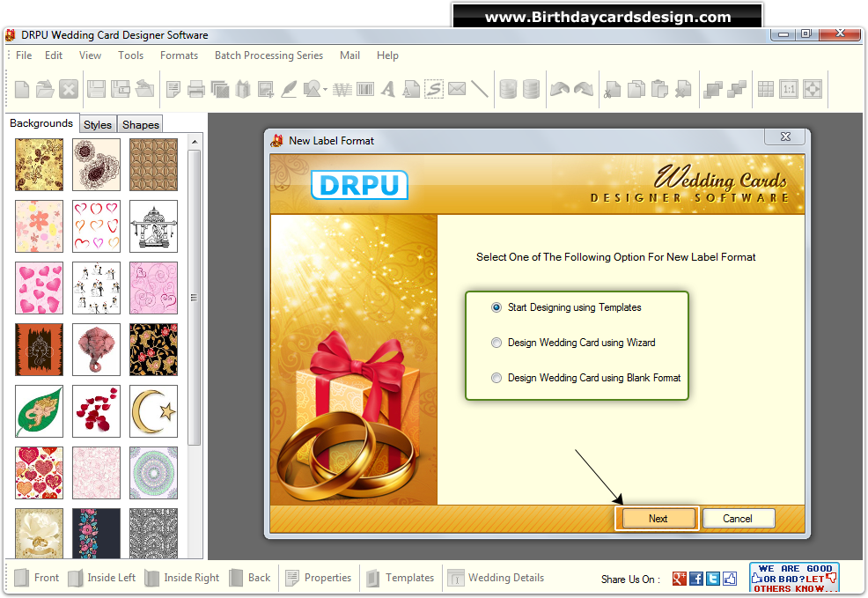868x598 pixels.
Task: Select the diagonal line drawing tool
Action: click(x=480, y=89)
